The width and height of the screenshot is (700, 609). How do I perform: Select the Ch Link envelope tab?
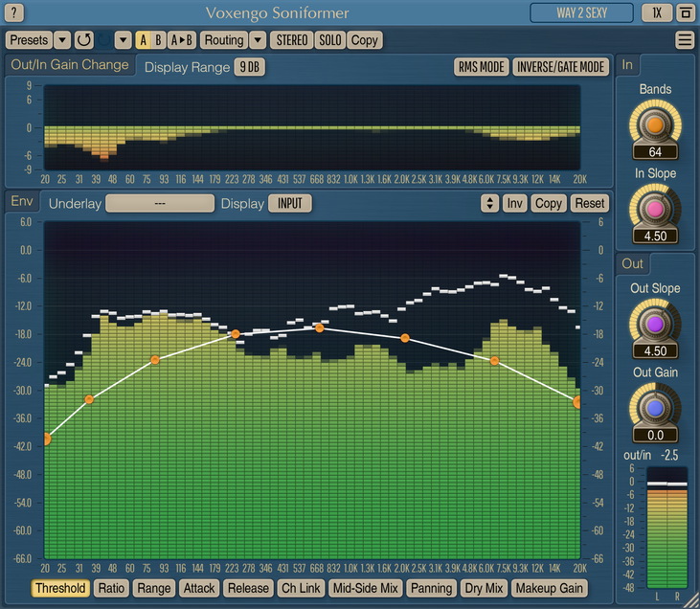(x=301, y=589)
